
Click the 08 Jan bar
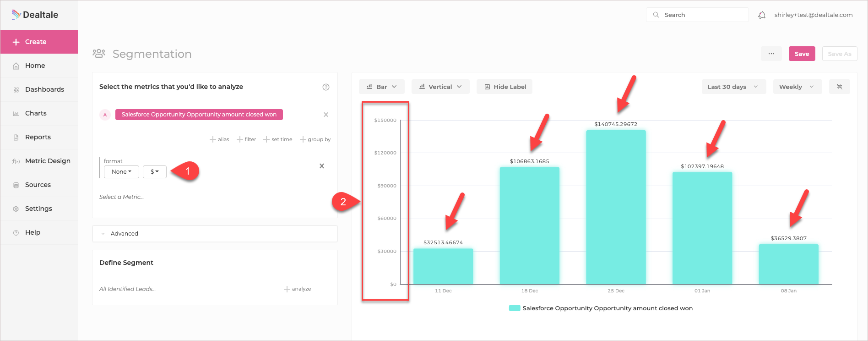[x=789, y=264]
